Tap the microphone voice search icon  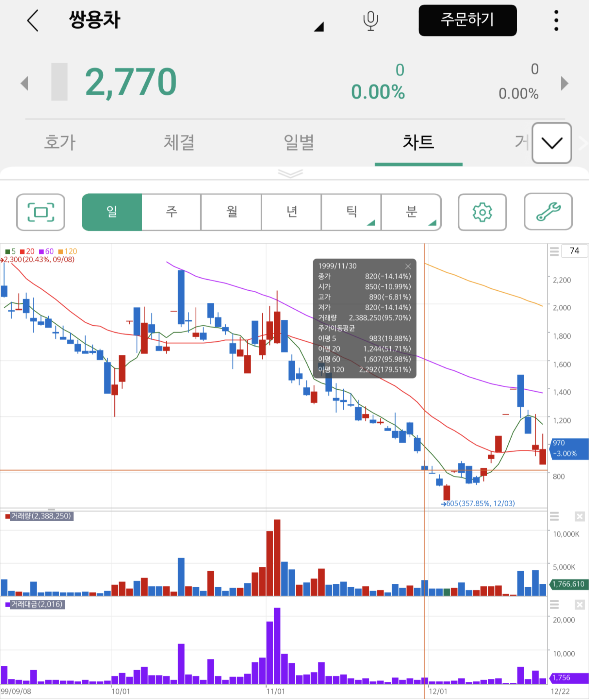pyautogui.click(x=370, y=21)
